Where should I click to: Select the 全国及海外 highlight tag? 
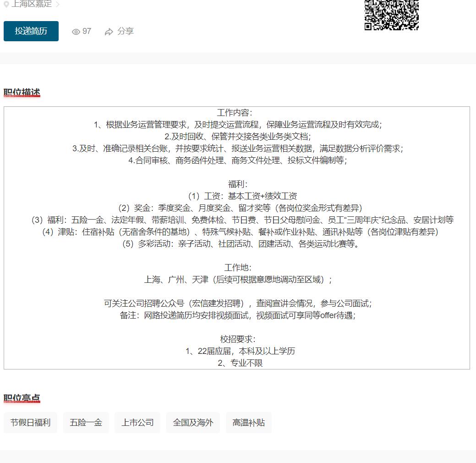(x=193, y=423)
